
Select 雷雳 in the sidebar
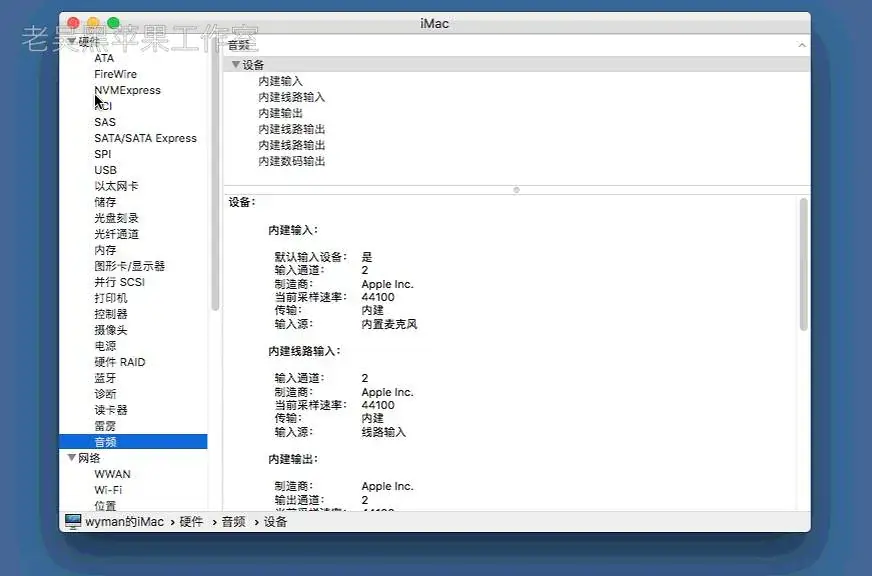pyautogui.click(x=105, y=426)
